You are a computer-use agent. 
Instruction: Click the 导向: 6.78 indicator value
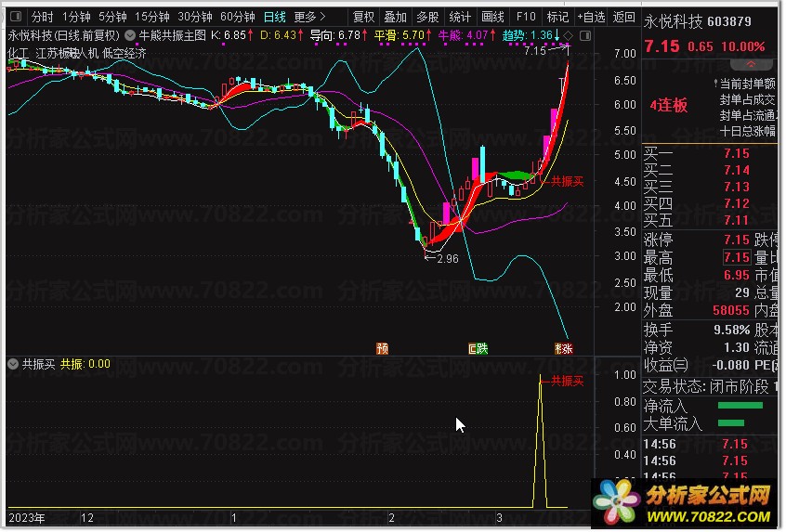point(338,35)
